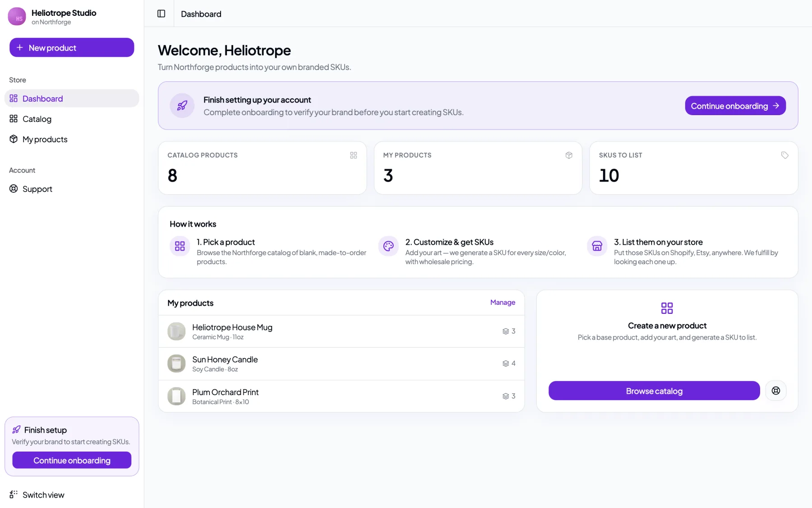Open the Catalog Products stat card
Image resolution: width=812 pixels, height=508 pixels.
click(263, 168)
